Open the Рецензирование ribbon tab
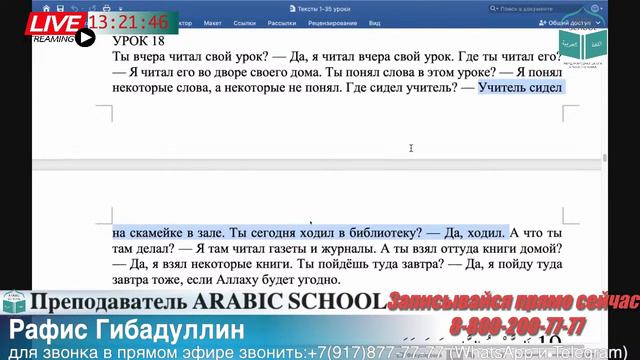640x360 pixels. [332, 23]
